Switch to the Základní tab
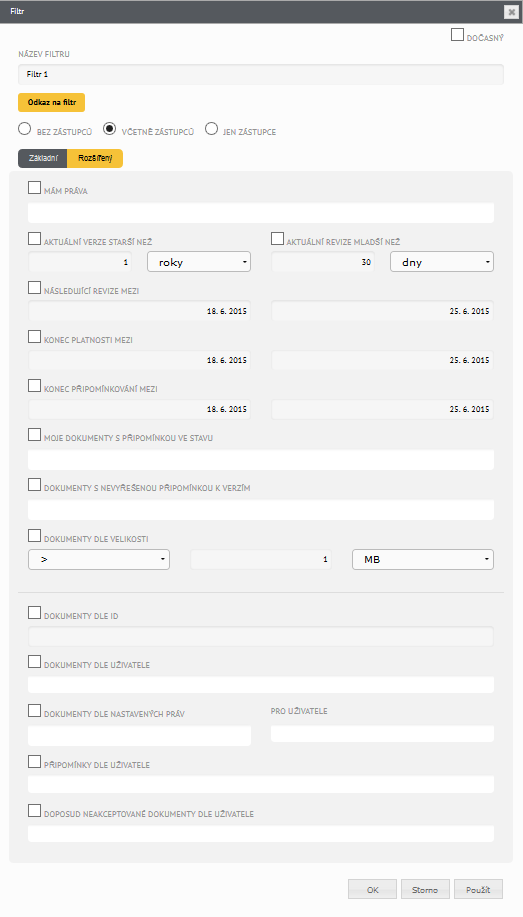 pos(43,158)
